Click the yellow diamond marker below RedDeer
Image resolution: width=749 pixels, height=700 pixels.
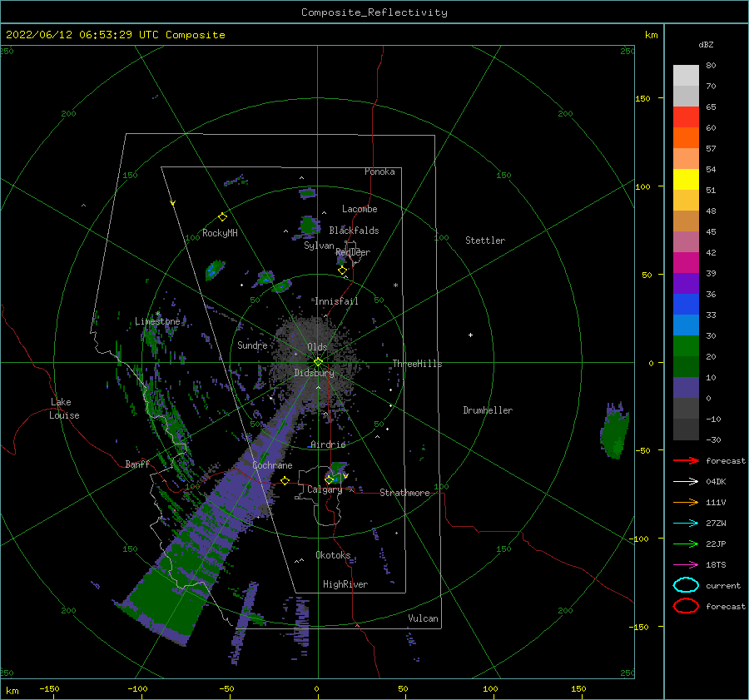342,271
